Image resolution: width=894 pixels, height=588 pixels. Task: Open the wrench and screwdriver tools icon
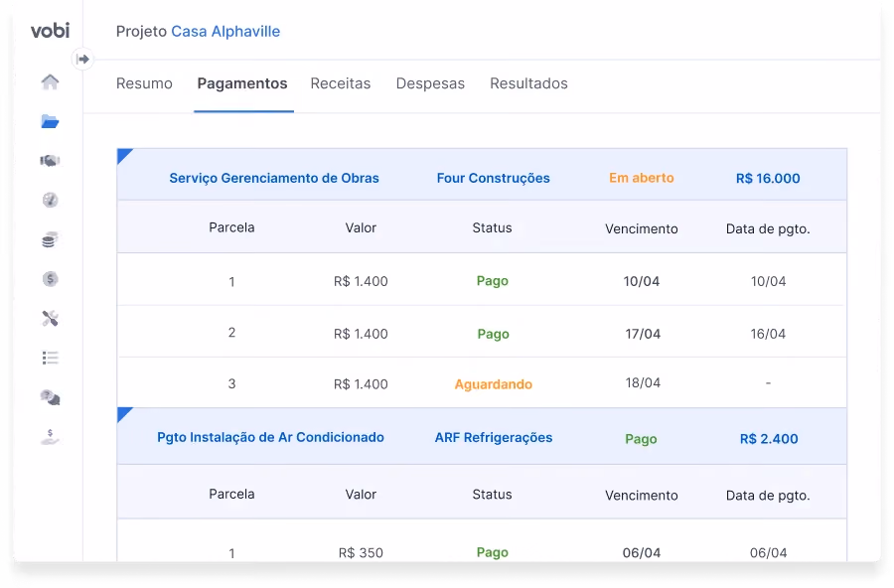click(51, 318)
